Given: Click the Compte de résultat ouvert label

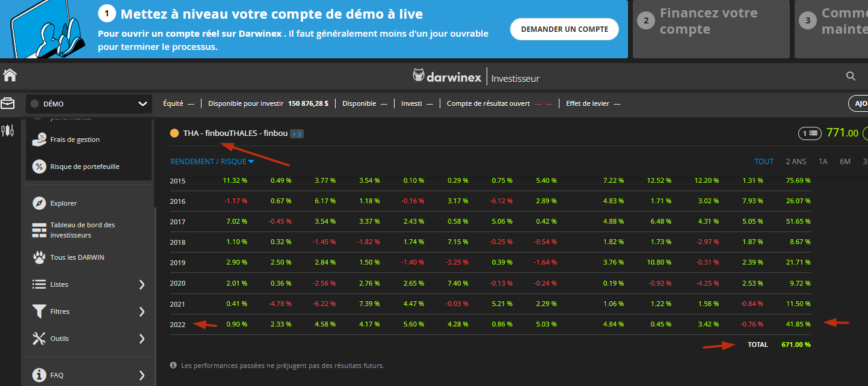Looking at the screenshot, I should (488, 103).
